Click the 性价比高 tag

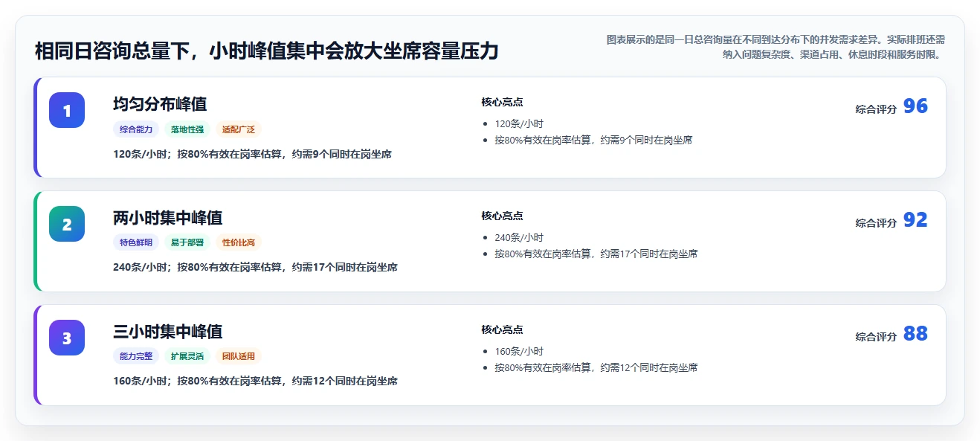click(x=239, y=242)
